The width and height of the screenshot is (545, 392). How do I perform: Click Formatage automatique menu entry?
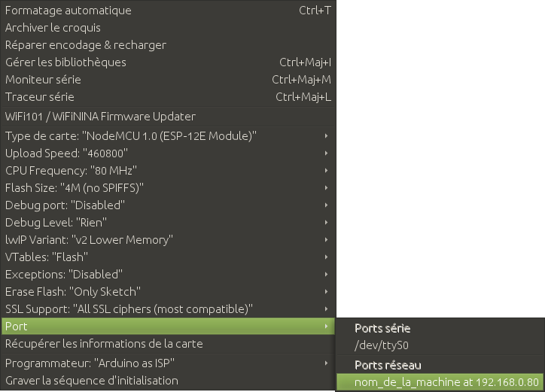click(69, 11)
